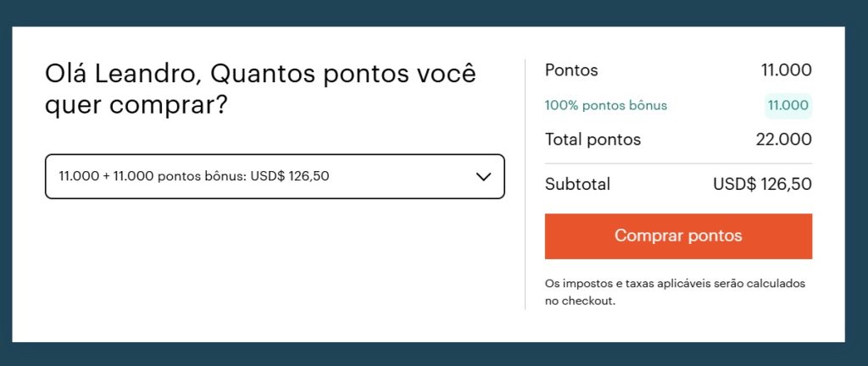Viewport: 868px width, 366px height.
Task: Open the points quantity dropdown
Action: 274,176
